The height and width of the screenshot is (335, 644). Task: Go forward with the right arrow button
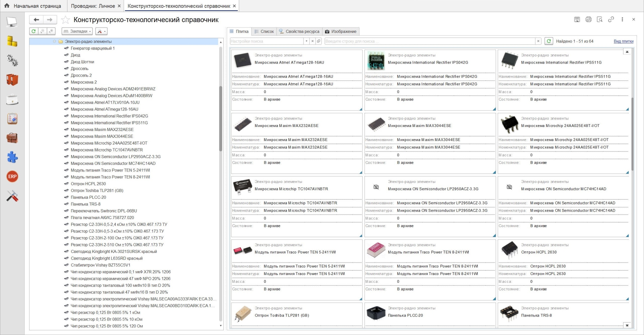coord(50,20)
